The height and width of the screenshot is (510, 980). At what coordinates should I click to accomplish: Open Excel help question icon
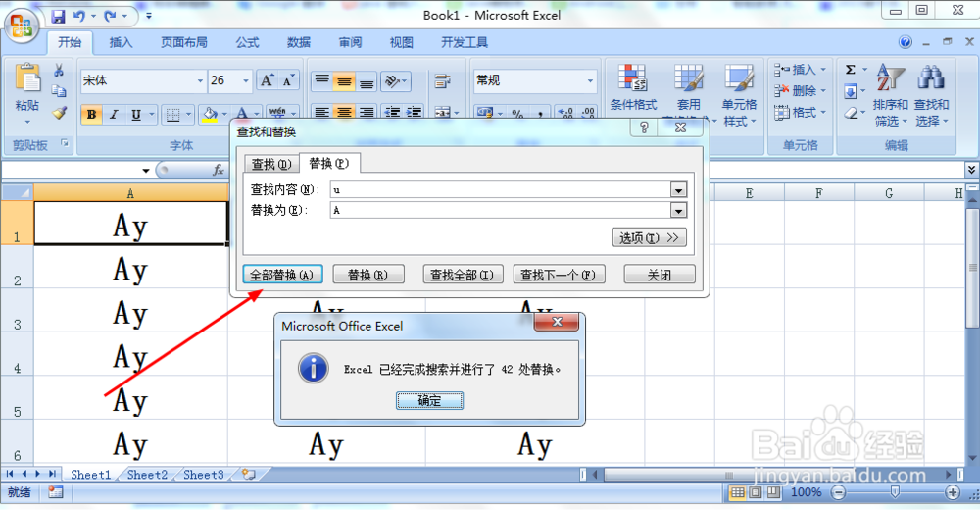pyautogui.click(x=905, y=42)
